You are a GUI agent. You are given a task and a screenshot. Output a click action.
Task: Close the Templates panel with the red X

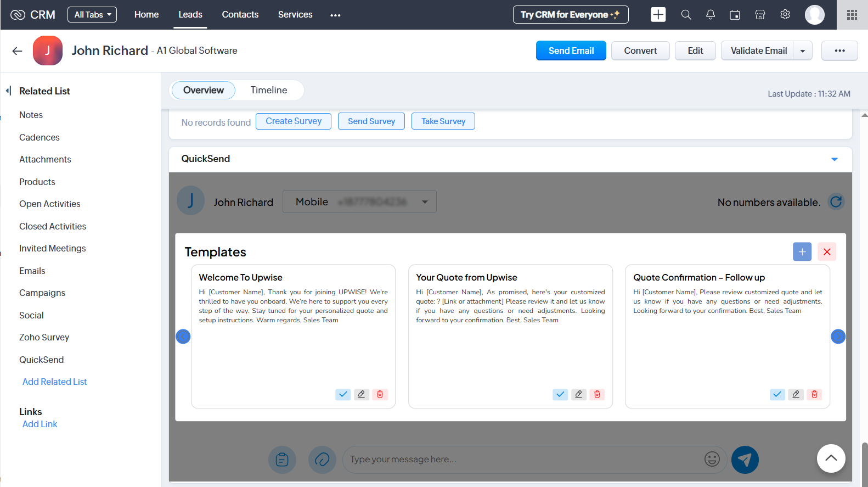pos(827,251)
